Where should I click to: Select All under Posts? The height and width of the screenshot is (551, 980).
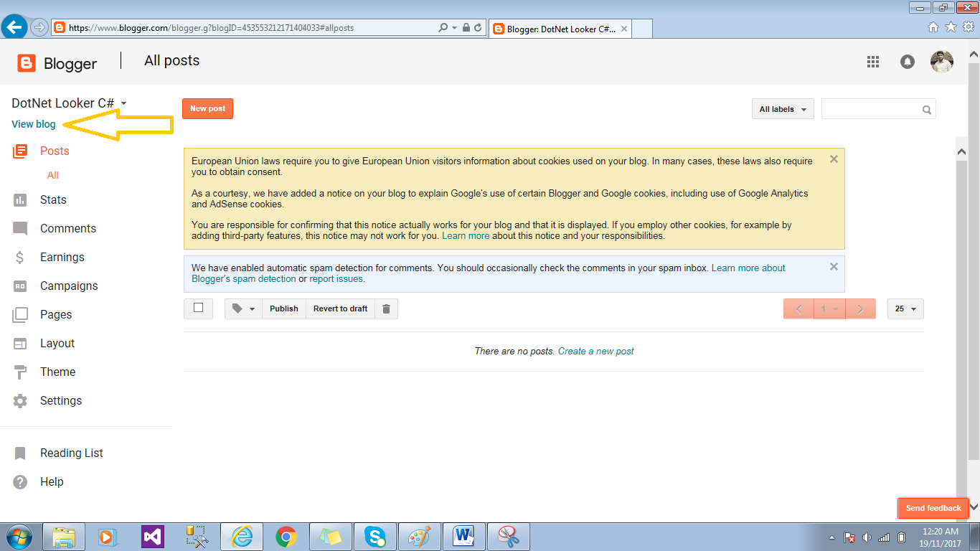53,175
